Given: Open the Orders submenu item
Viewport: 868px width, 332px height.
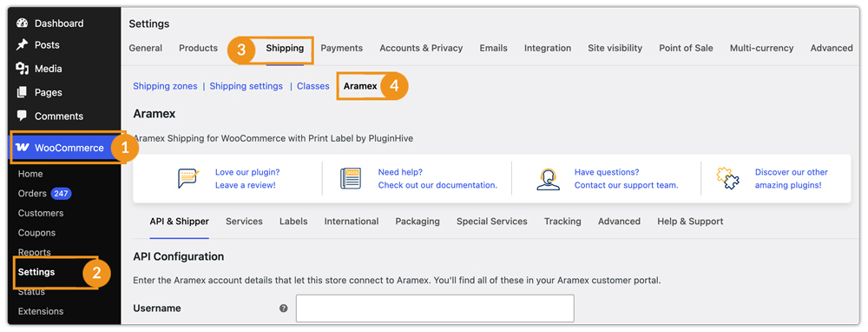Looking at the screenshot, I should point(32,194).
